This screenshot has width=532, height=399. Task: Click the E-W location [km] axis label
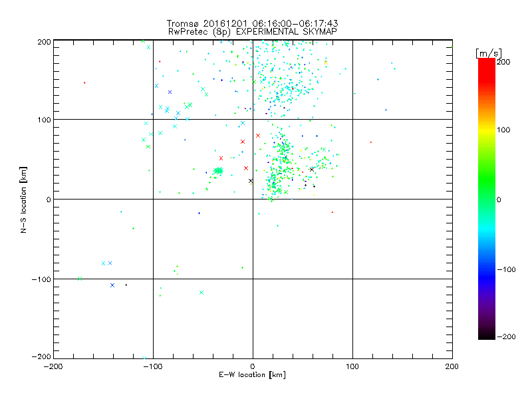point(252,375)
